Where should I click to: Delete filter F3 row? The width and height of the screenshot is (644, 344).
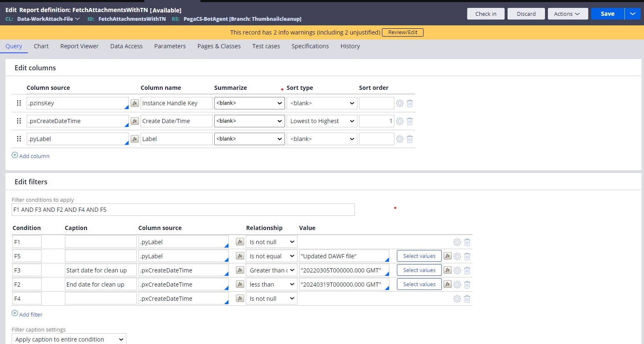click(467, 270)
